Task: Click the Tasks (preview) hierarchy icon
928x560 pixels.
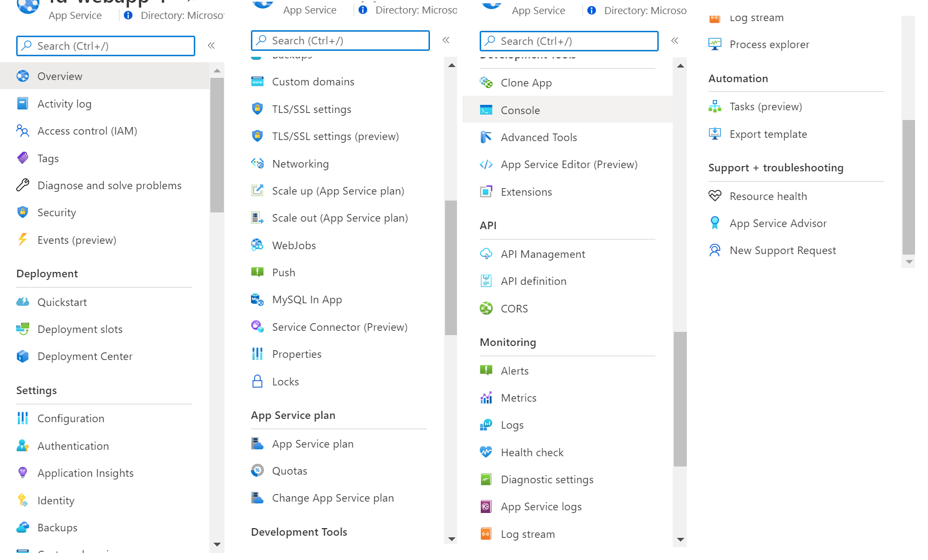Action: point(715,106)
